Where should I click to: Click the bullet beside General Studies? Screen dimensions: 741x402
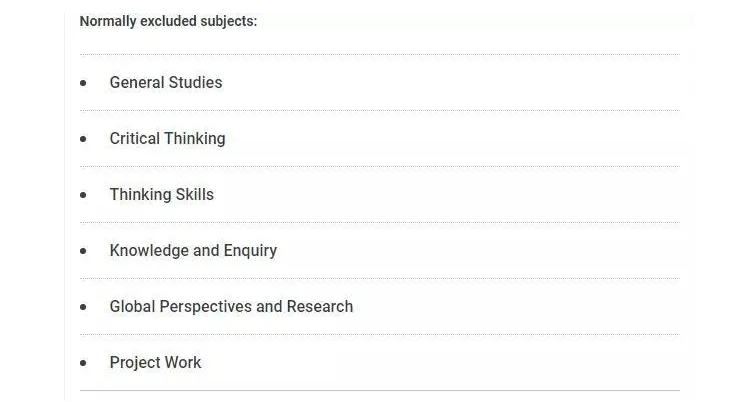[84, 83]
